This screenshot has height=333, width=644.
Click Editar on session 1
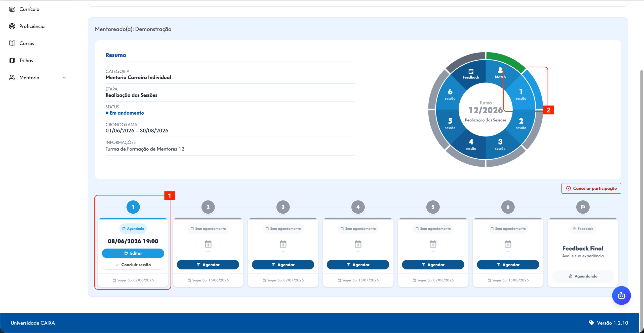click(x=133, y=253)
